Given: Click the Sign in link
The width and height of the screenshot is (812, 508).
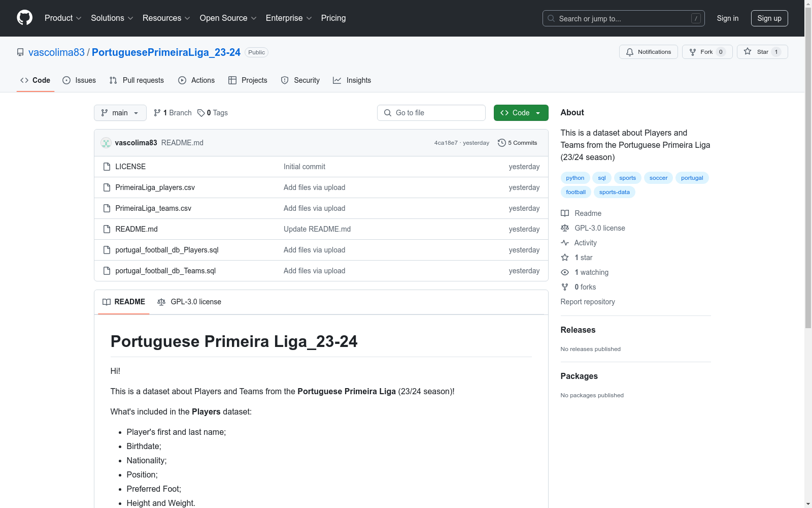Looking at the screenshot, I should (x=728, y=18).
